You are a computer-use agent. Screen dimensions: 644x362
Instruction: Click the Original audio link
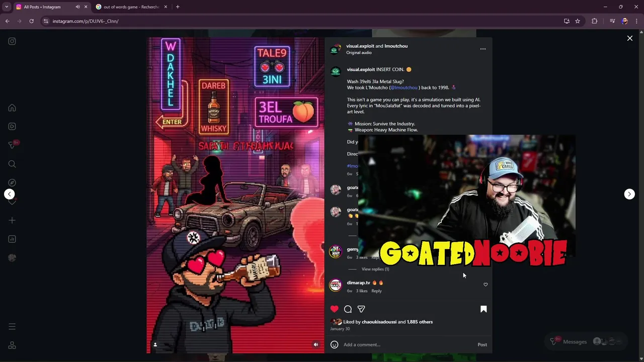coord(359,53)
